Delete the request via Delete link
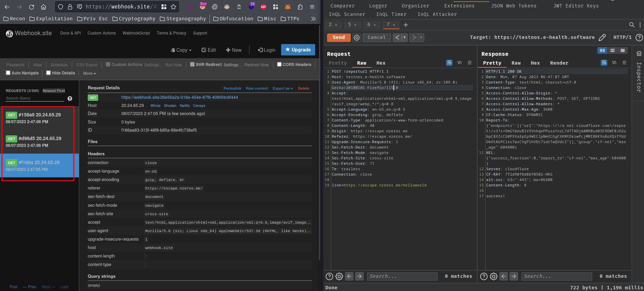This screenshot has width=644, height=291. click(x=303, y=88)
